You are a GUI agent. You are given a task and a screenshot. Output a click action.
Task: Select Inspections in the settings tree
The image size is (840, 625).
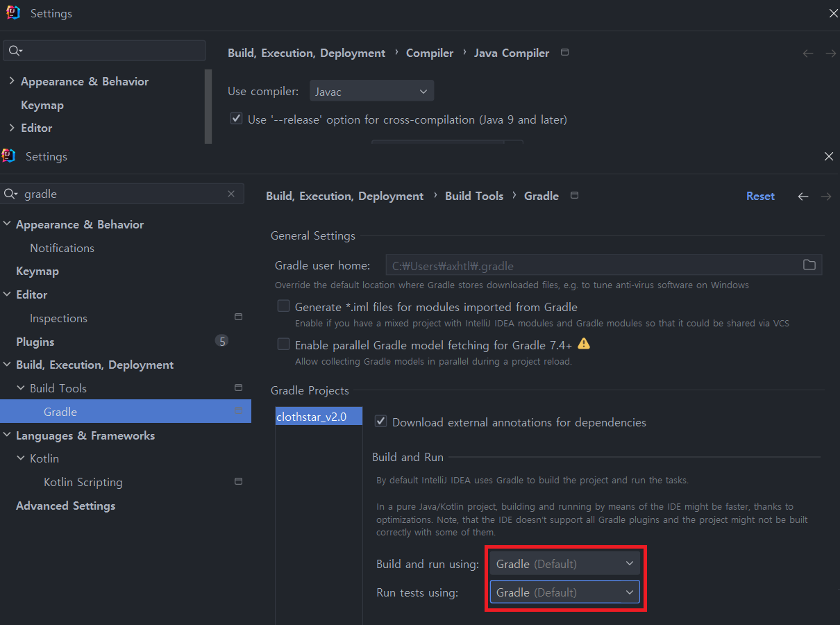point(58,318)
